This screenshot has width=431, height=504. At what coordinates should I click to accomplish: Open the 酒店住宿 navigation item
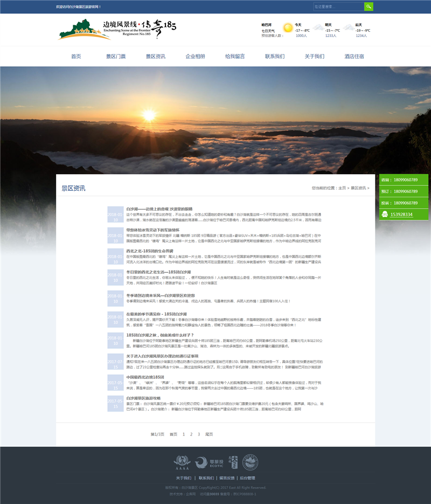click(x=354, y=57)
